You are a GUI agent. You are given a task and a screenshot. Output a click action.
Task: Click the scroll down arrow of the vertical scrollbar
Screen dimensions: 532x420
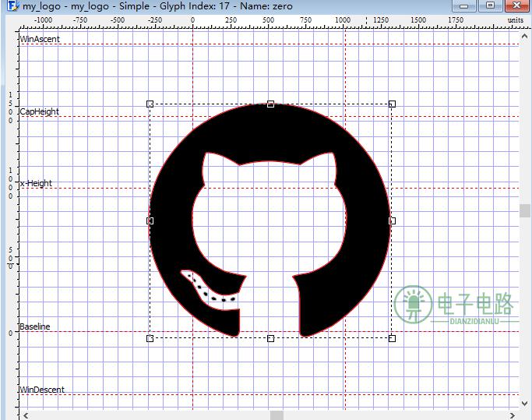[x=524, y=404]
